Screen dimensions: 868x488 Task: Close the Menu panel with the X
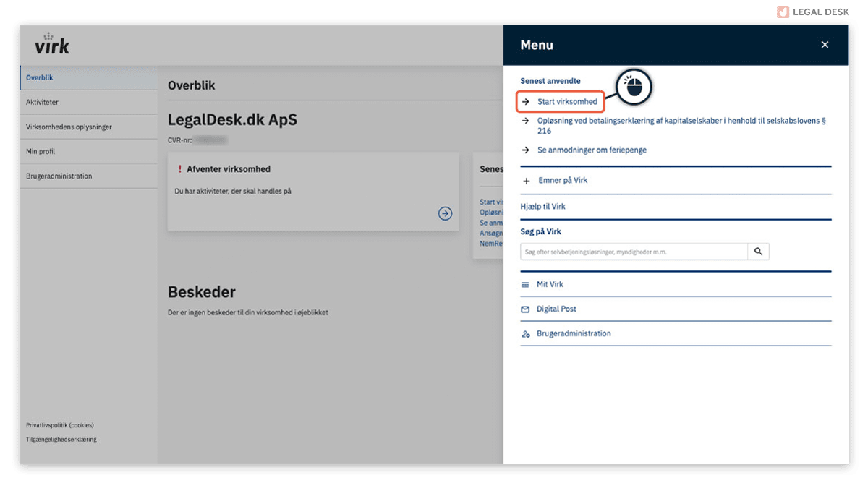pos(825,45)
